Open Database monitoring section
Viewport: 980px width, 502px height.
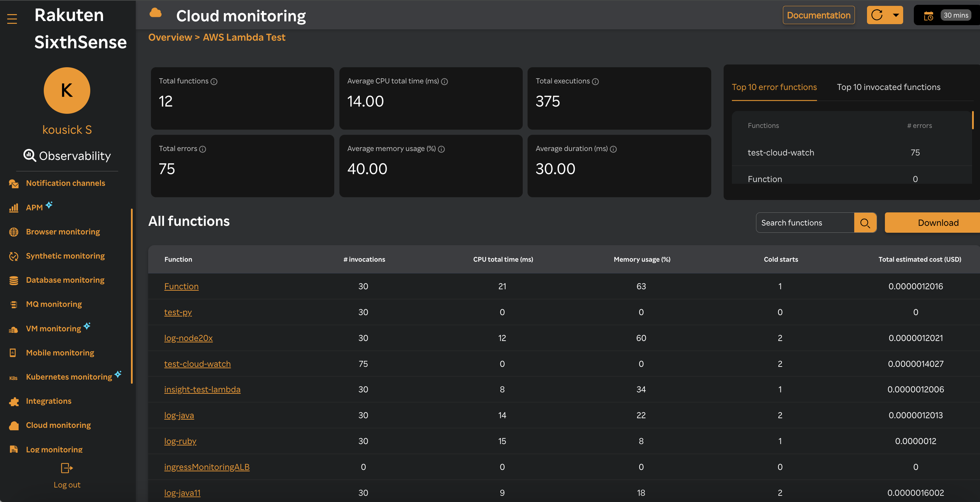click(x=65, y=280)
